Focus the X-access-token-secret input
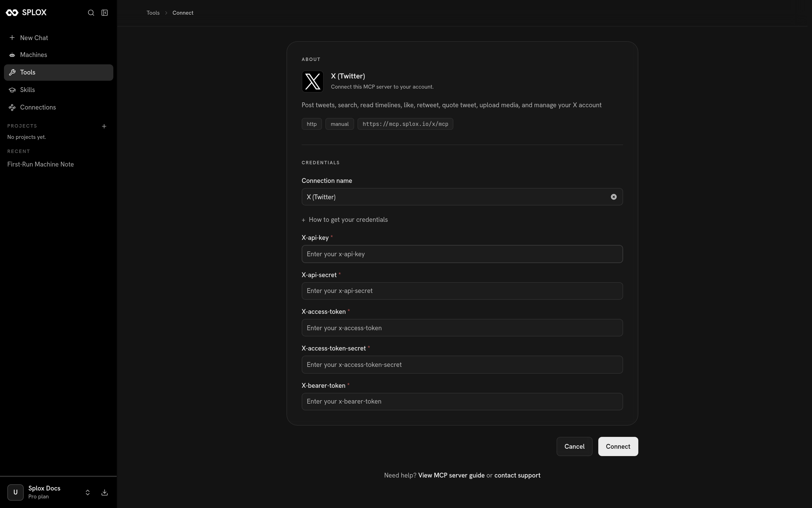812x508 pixels. pos(462,365)
